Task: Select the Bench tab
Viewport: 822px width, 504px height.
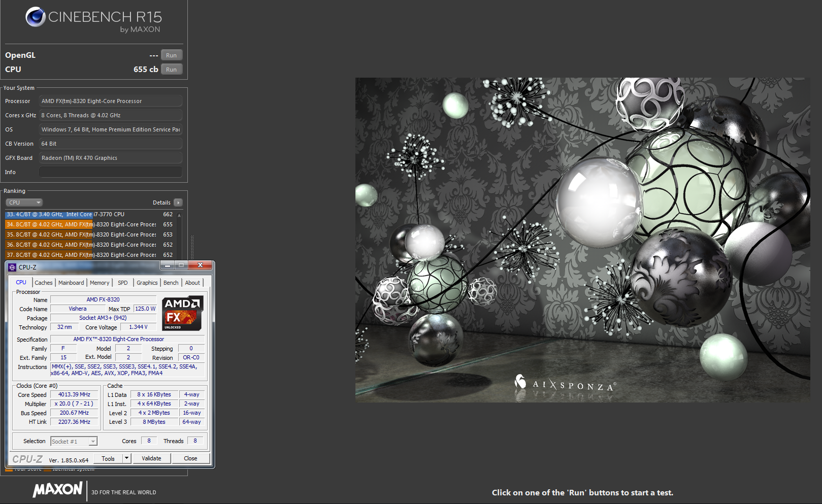Action: pyautogui.click(x=171, y=283)
